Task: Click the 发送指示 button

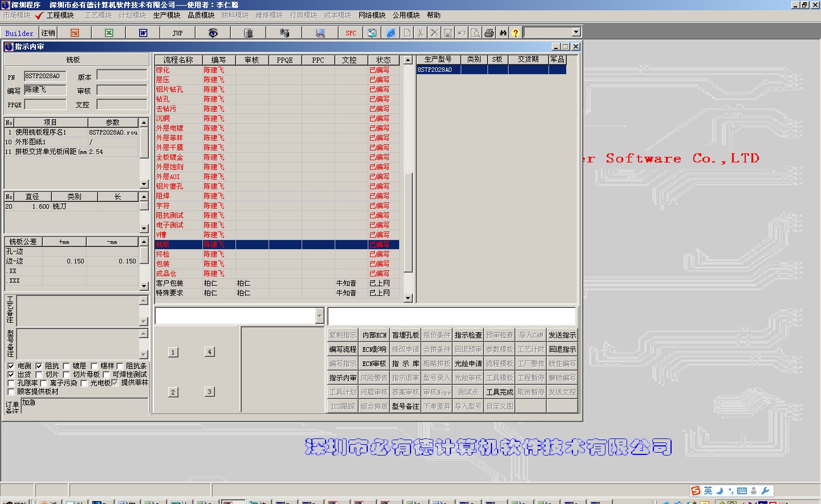Action: click(x=562, y=335)
